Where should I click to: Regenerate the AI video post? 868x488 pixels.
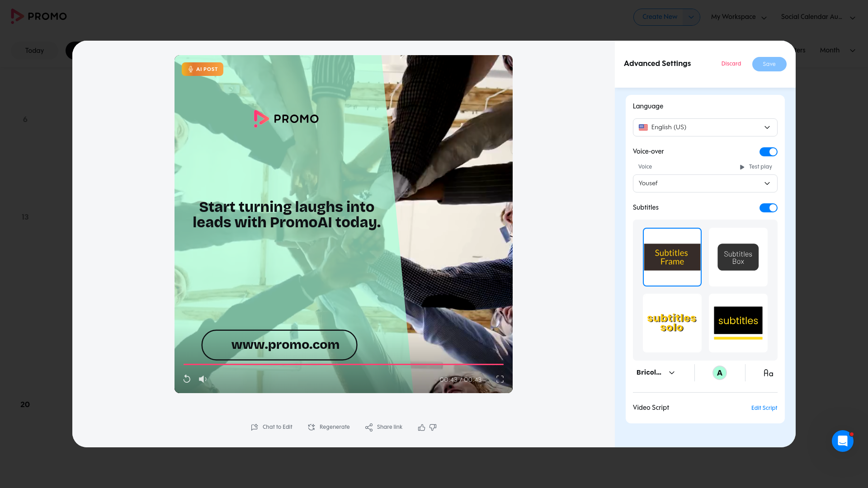point(329,427)
